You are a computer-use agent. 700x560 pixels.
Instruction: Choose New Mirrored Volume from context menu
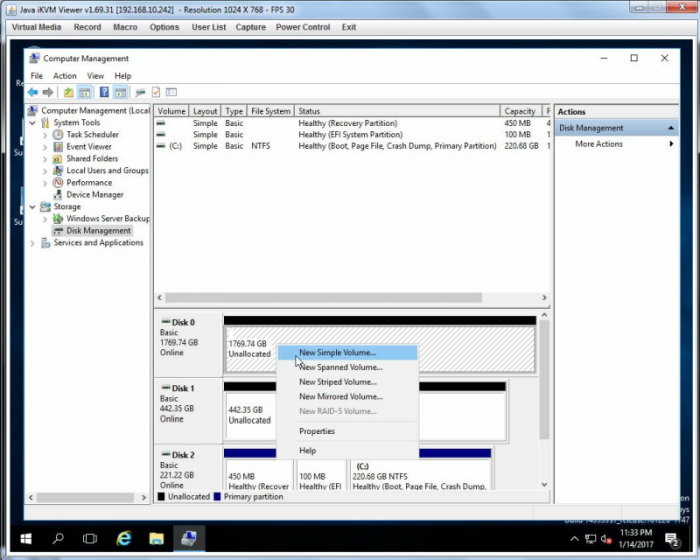tap(348, 397)
